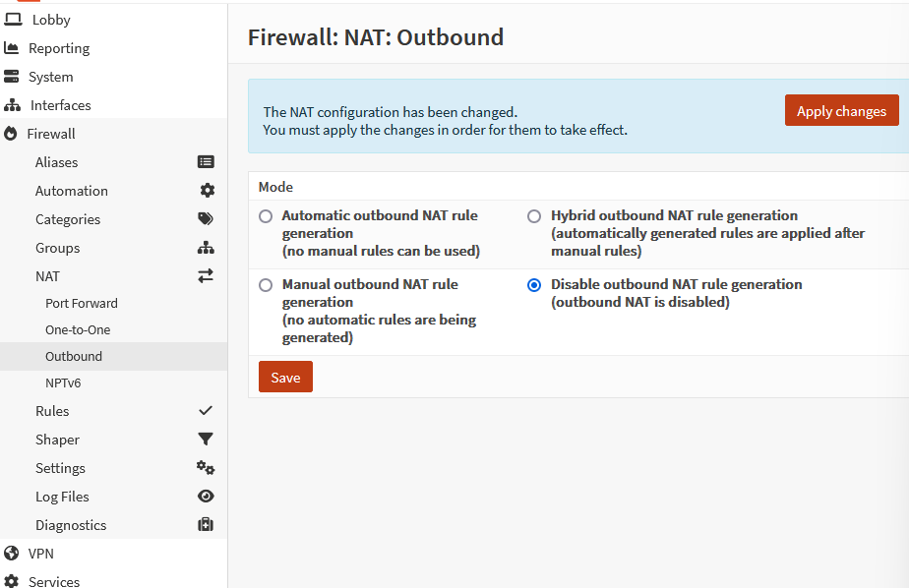Click the Shaper filter funnel icon
This screenshot has height=588, width=909.
206,440
